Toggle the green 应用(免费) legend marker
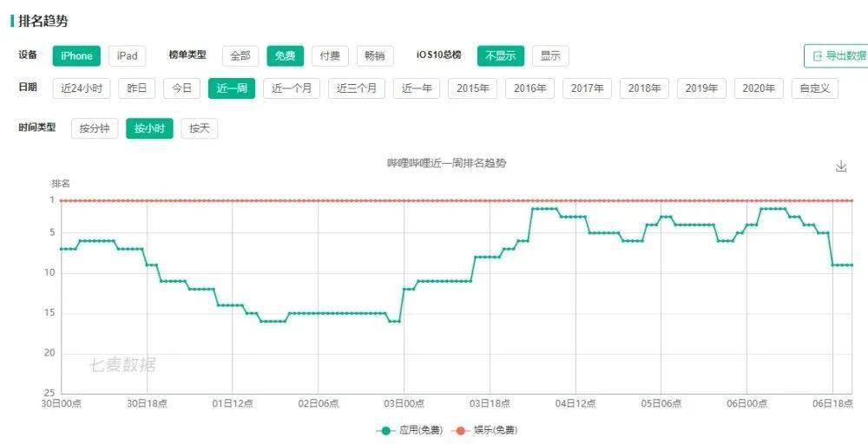The width and height of the screenshot is (868, 444). (385, 430)
